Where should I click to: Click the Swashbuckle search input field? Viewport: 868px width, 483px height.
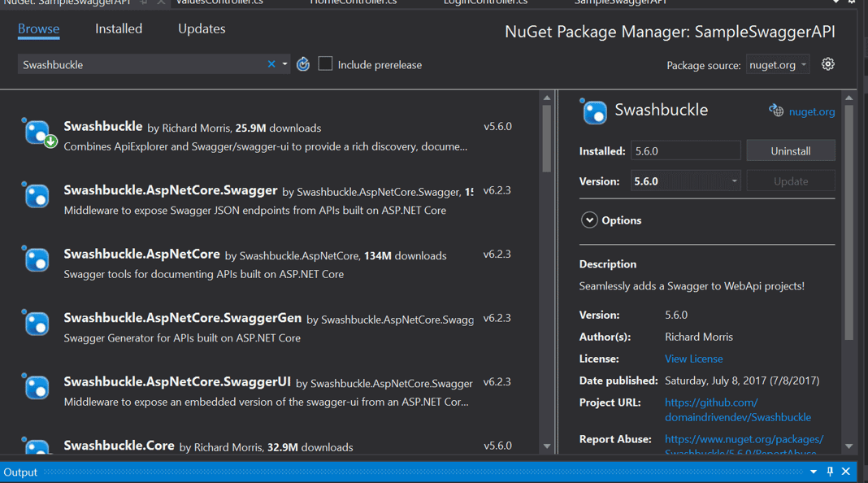pyautogui.click(x=141, y=65)
